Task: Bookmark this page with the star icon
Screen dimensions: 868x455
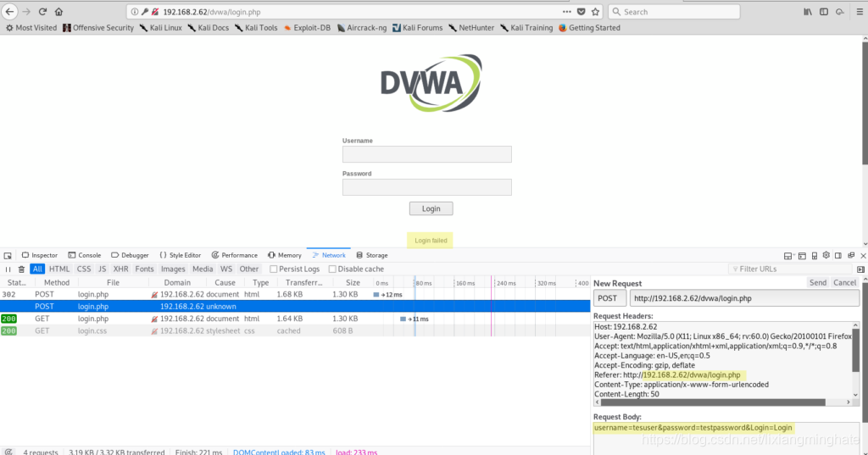Action: pos(596,12)
